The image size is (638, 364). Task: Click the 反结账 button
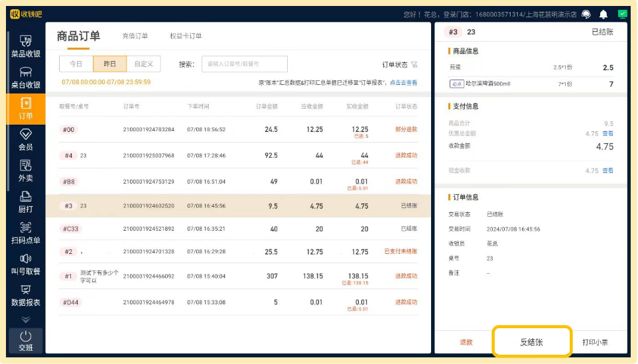click(x=531, y=342)
